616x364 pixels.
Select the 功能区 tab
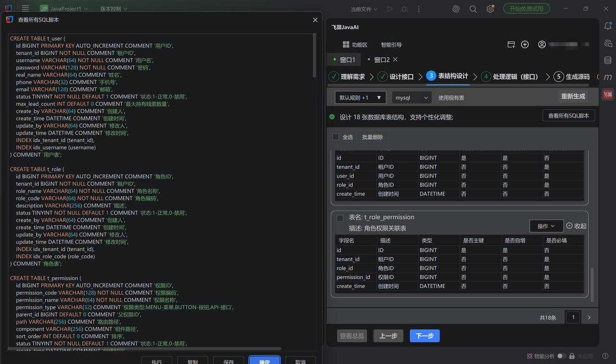click(355, 45)
